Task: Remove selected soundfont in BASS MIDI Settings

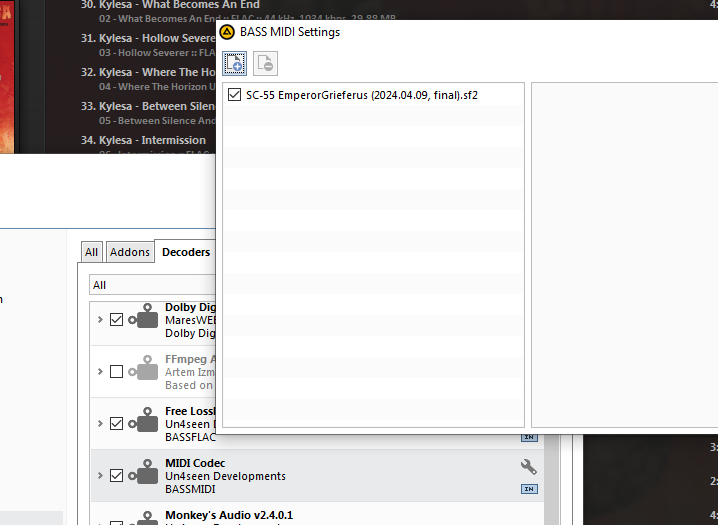Action: [x=265, y=63]
